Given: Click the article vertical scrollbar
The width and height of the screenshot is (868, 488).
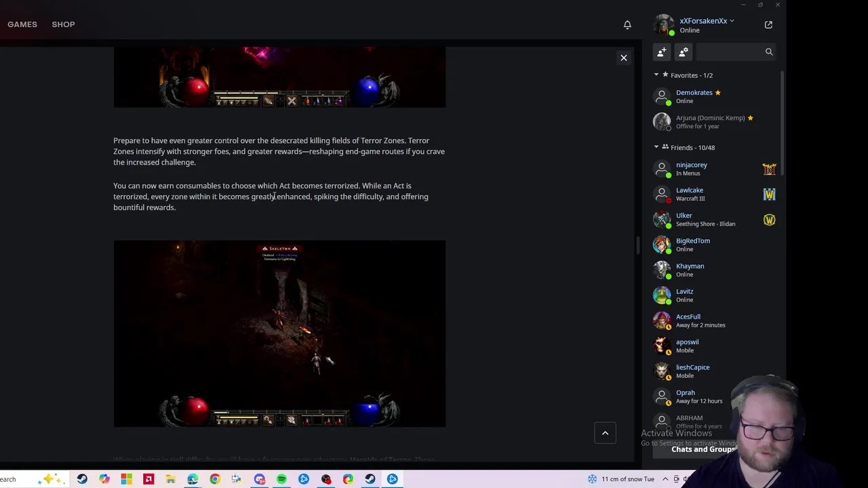Looking at the screenshot, I should [x=637, y=245].
